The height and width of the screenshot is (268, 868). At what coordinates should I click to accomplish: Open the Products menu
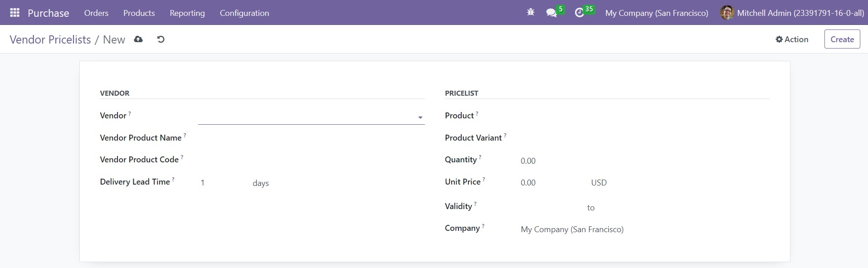(139, 13)
